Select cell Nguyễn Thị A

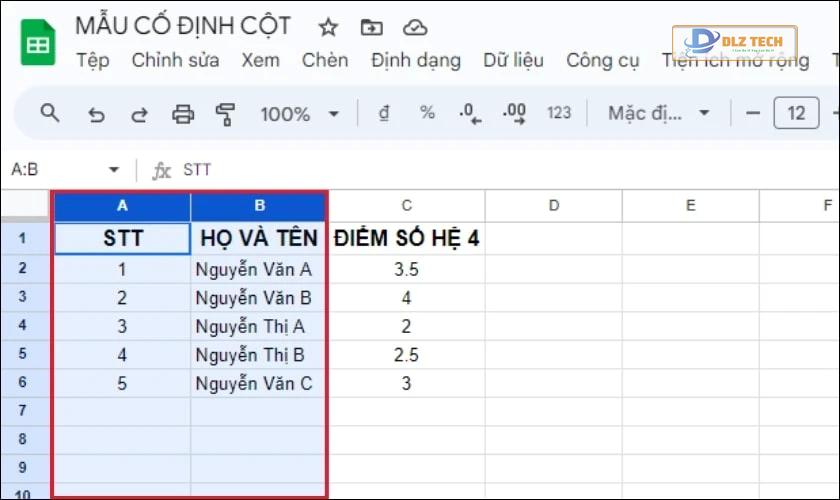click(259, 326)
